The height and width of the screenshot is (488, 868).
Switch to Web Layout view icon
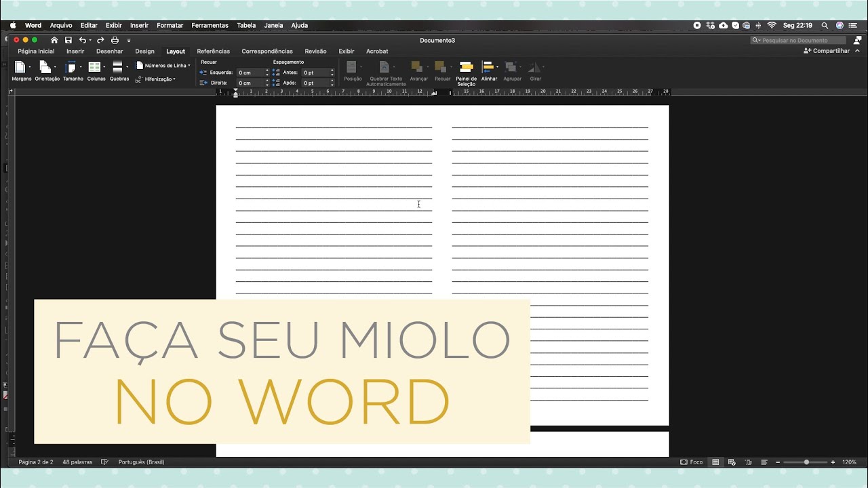coord(732,462)
